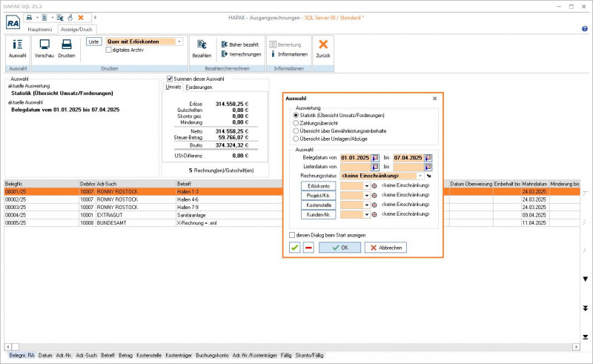Click the Bezahlen payment icon
593x364 pixels.
pyautogui.click(x=202, y=48)
